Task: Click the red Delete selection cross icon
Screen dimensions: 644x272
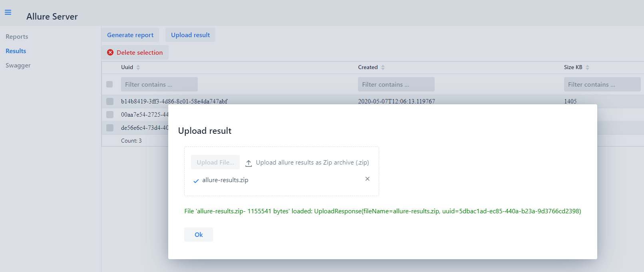Action: (110, 52)
